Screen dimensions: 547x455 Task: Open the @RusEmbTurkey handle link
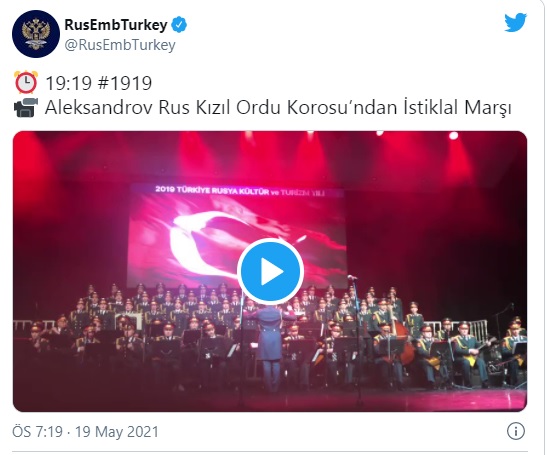click(120, 45)
